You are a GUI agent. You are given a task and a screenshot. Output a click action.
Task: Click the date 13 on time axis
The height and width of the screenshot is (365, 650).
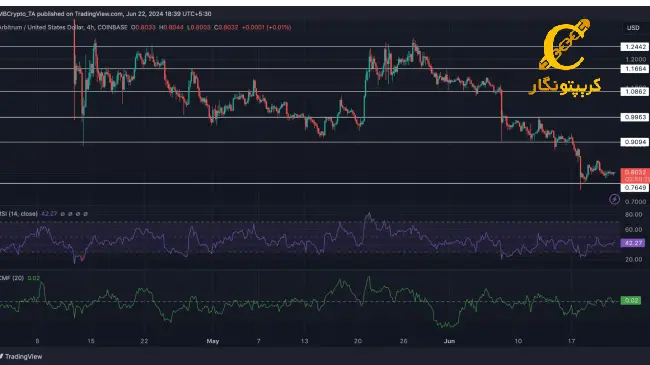(x=304, y=341)
